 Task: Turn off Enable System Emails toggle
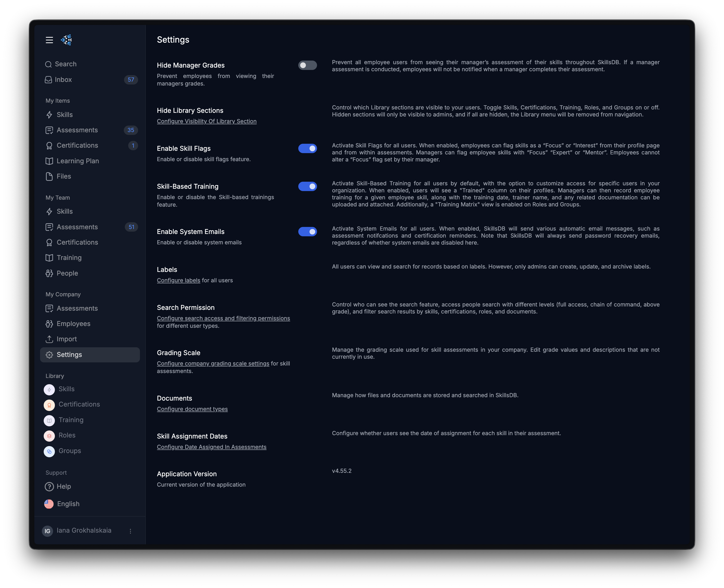307,232
